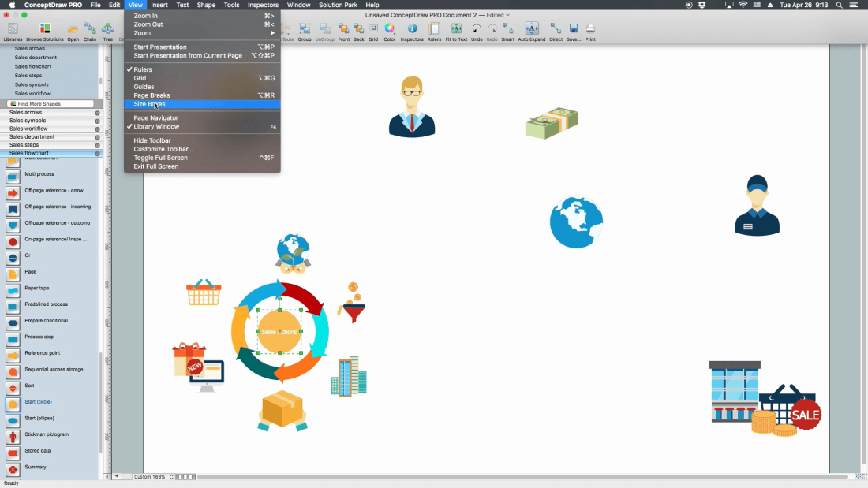Image resolution: width=868 pixels, height=488 pixels.
Task: Choose Hide Toolbar menu item
Action: click(202, 140)
